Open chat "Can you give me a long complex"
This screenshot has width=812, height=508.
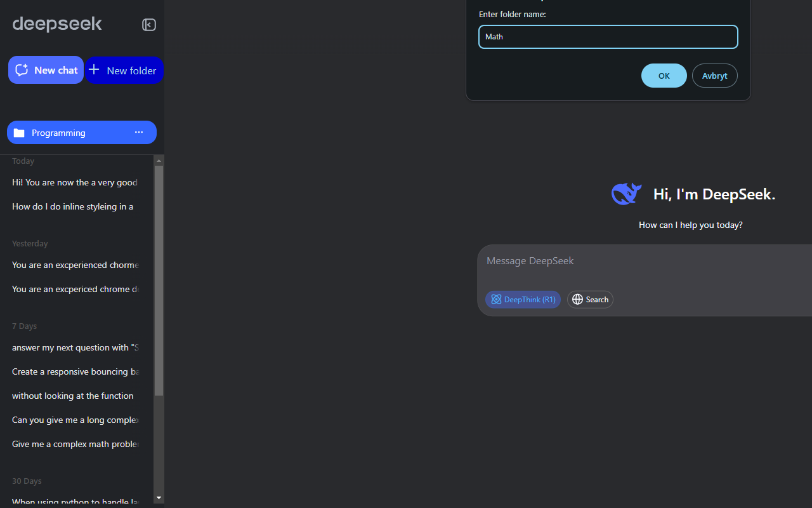click(75, 420)
